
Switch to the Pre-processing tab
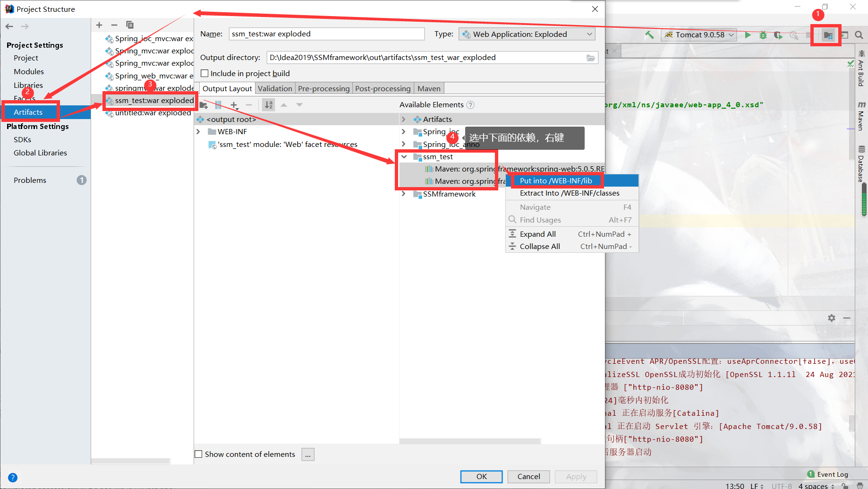pos(323,88)
